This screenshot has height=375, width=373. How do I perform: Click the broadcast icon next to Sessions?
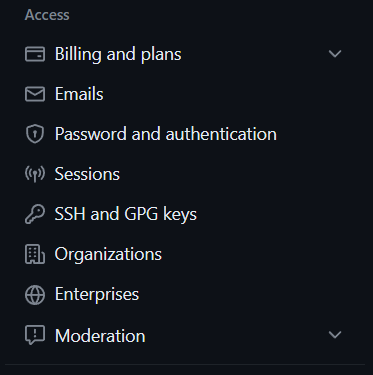point(35,174)
